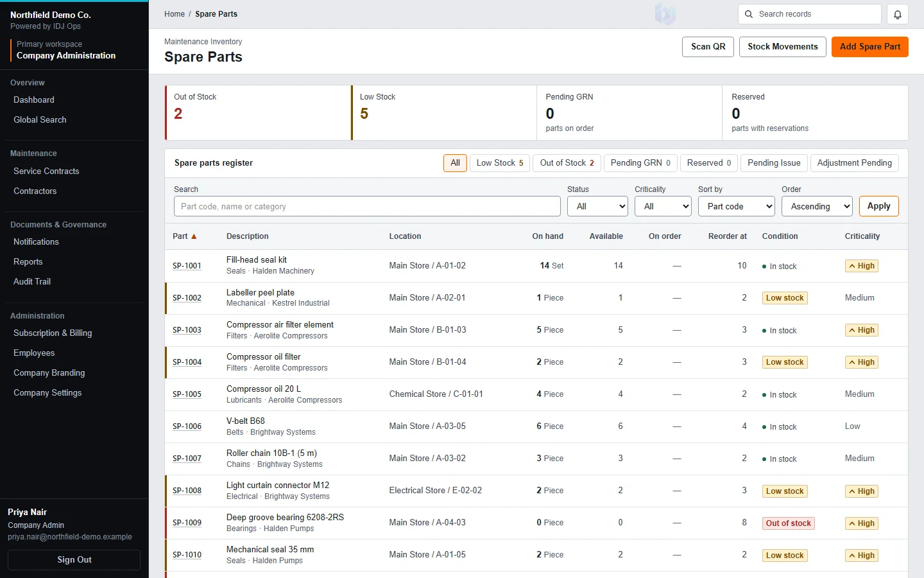Image resolution: width=924 pixels, height=578 pixels.
Task: Open part SP-1004 link
Action: 187,362
